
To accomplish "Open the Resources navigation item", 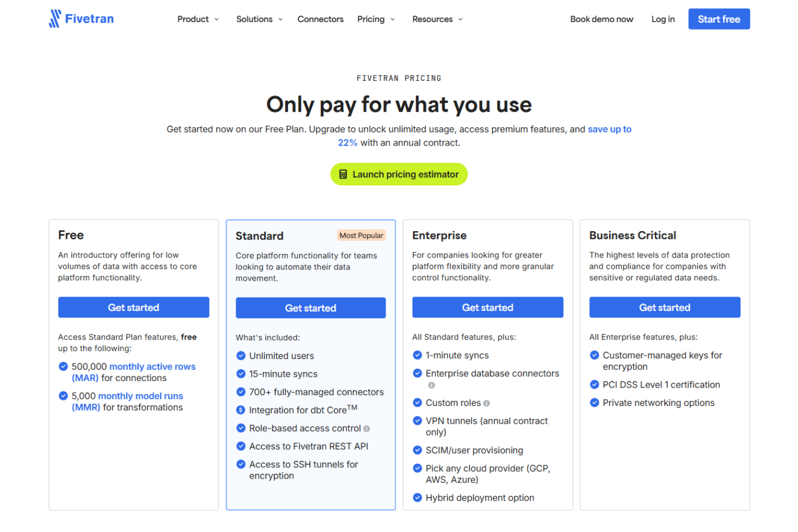I will click(x=432, y=19).
